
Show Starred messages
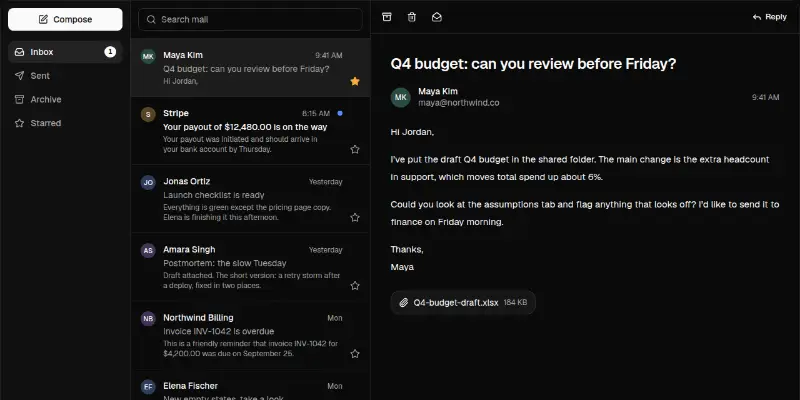point(65,123)
